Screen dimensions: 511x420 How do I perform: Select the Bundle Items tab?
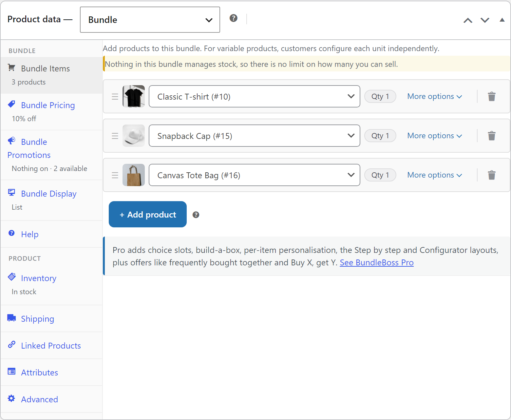tap(51, 75)
